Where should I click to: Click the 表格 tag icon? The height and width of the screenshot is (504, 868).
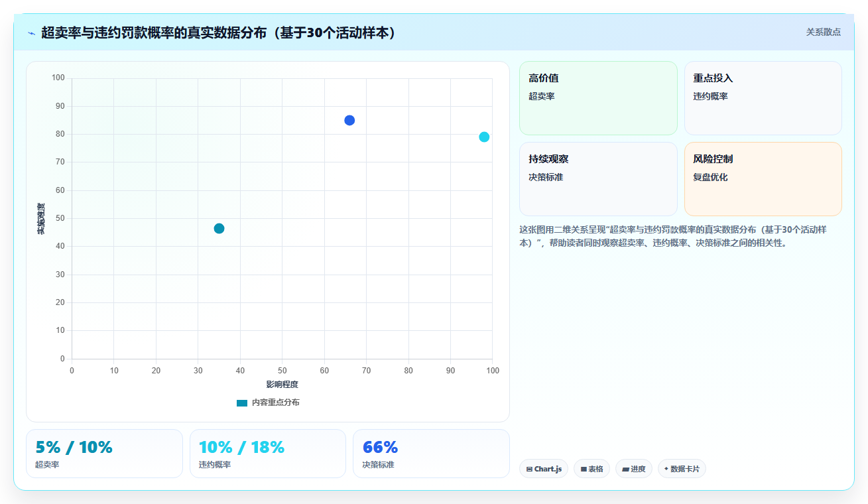click(584, 470)
